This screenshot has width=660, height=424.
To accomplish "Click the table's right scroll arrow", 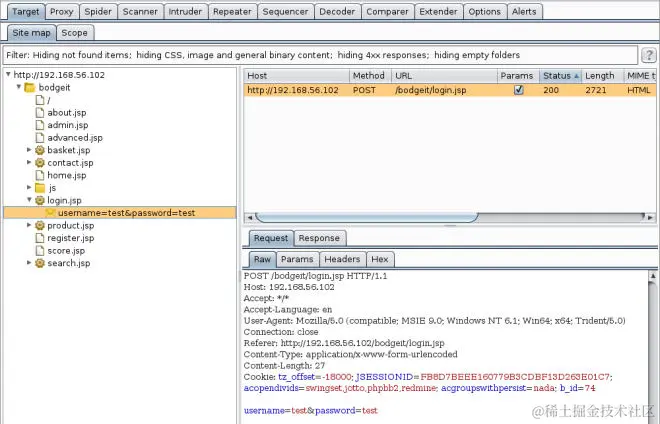I will tap(651, 218).
